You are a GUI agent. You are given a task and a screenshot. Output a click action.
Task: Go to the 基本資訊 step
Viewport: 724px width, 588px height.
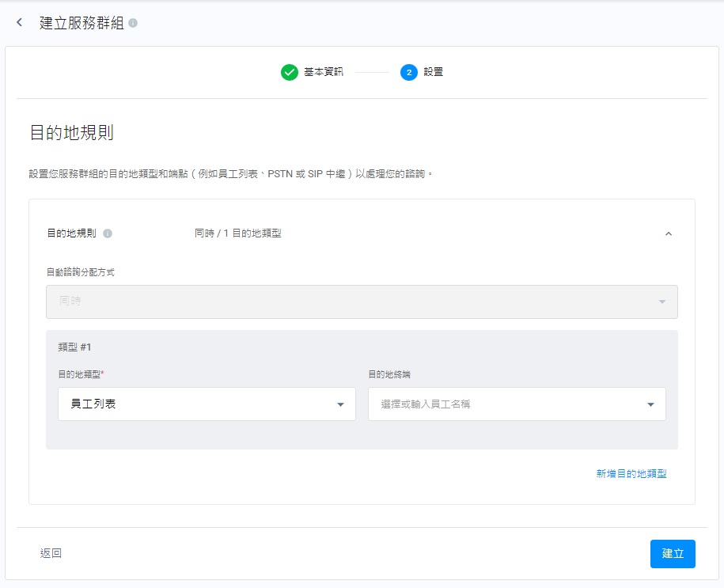324,72
